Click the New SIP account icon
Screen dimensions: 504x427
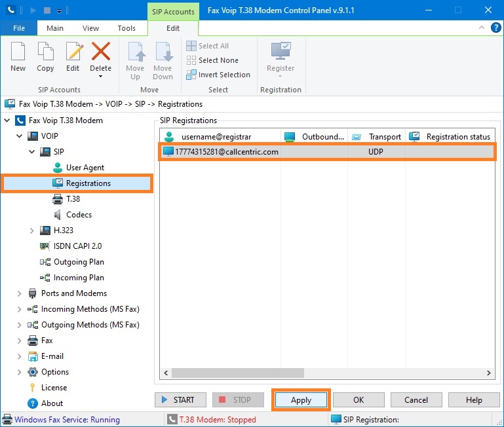tap(18, 51)
